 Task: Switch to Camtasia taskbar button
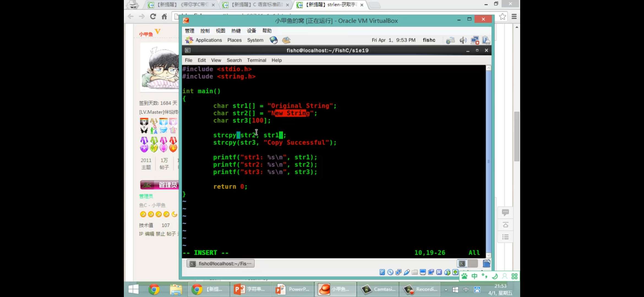click(378, 289)
